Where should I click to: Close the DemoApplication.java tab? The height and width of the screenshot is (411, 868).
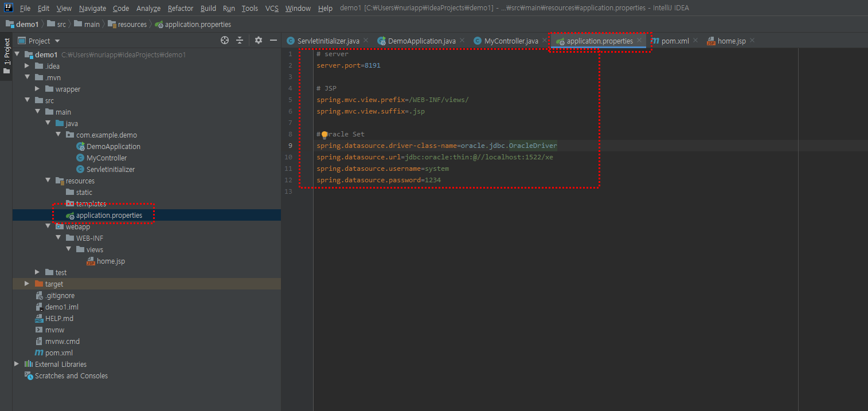click(x=462, y=41)
